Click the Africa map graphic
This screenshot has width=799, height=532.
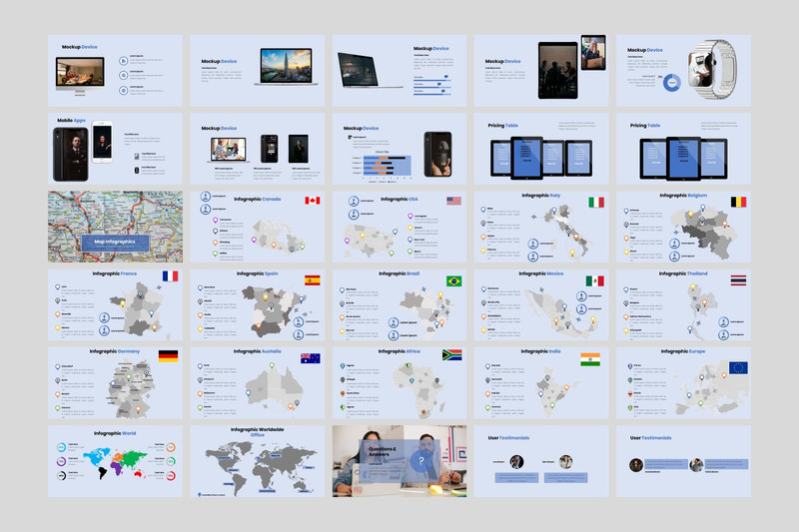click(418, 389)
